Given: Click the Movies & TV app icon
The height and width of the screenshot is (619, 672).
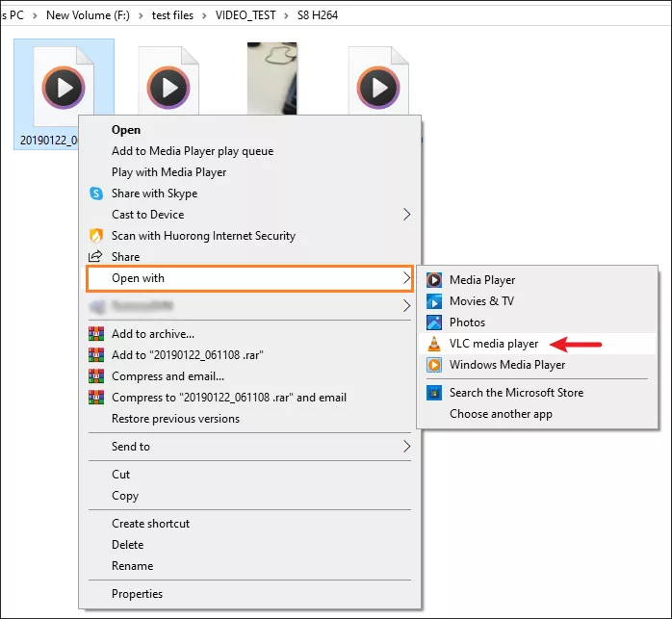Looking at the screenshot, I should pos(433,301).
